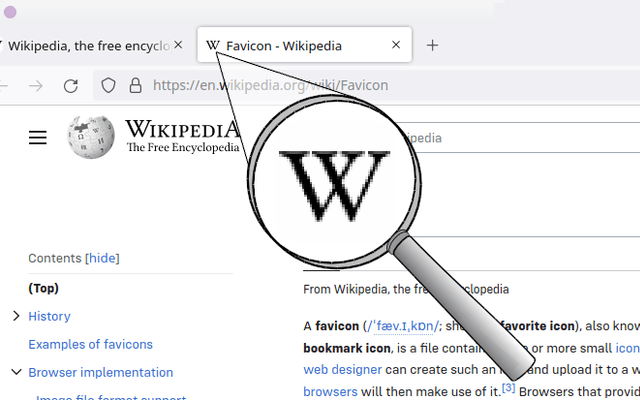Click Wikipedia The Free Encyclopedia wordmark

(x=182, y=136)
